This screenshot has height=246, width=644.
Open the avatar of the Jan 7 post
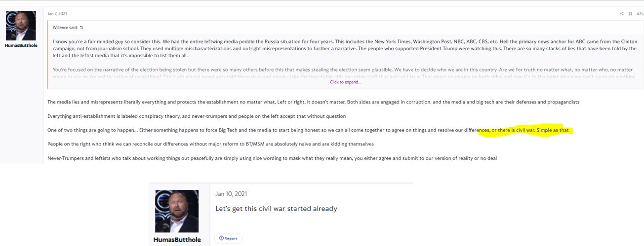(x=21, y=26)
